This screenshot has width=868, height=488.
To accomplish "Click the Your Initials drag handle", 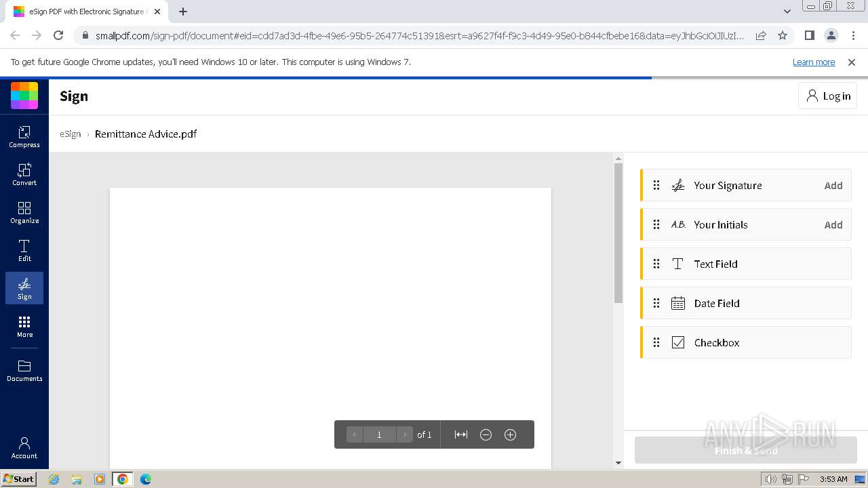I will (x=656, y=224).
